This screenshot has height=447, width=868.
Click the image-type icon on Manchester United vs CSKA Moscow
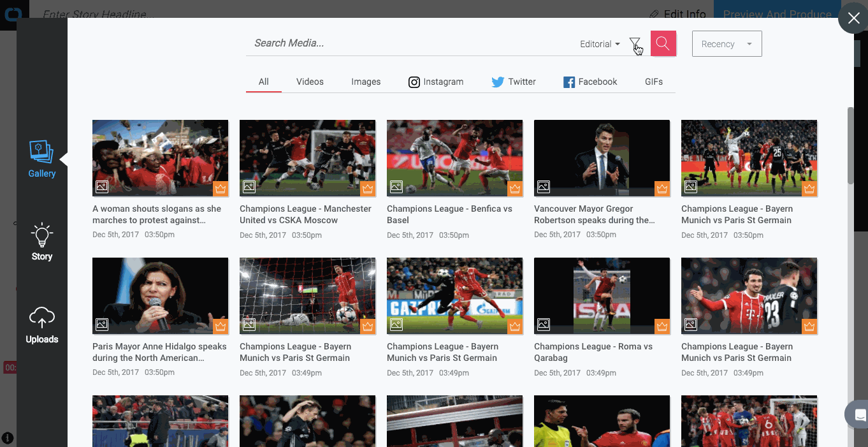tap(249, 187)
